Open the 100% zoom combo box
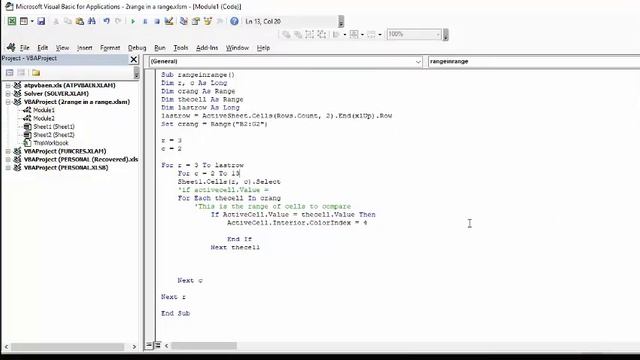The image size is (640, 360). click(414, 34)
